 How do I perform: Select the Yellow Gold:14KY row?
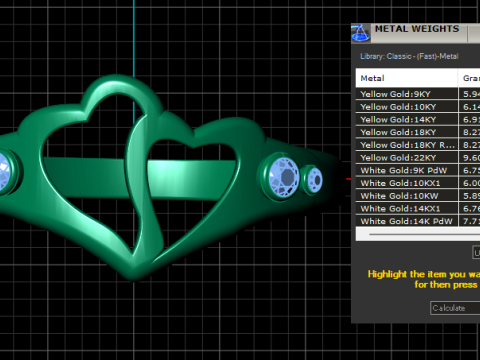pyautogui.click(x=418, y=119)
